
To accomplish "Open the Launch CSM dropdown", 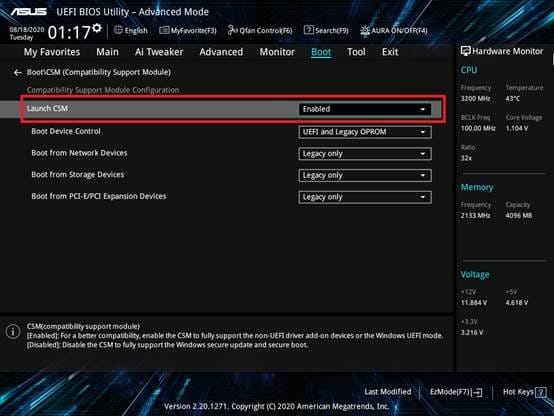I will [x=365, y=109].
